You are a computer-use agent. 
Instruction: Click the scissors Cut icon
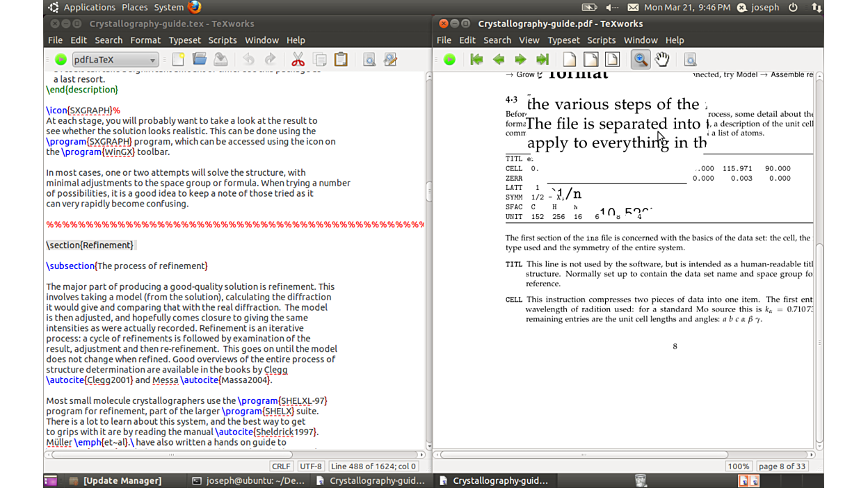point(298,60)
